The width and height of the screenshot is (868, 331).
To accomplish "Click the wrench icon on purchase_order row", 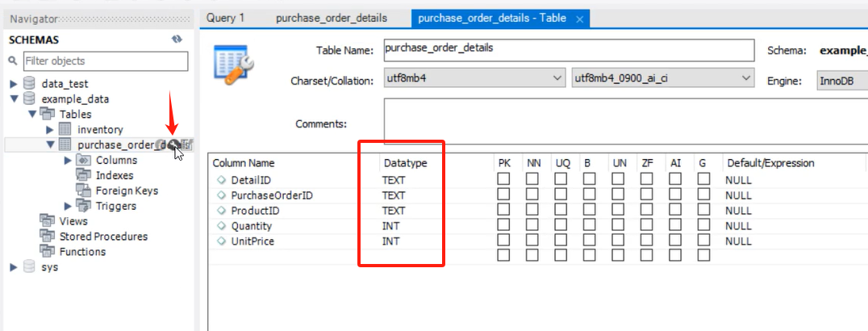I will click(173, 145).
